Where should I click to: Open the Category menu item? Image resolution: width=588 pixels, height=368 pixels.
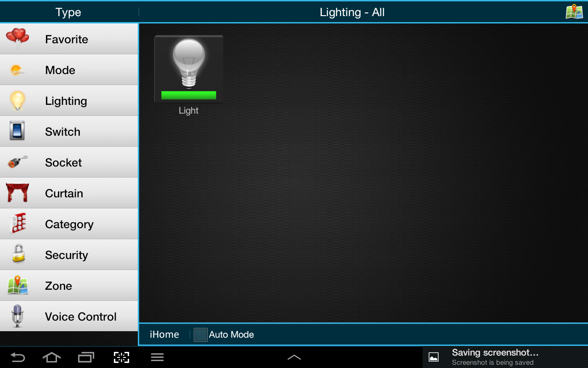pyautogui.click(x=69, y=224)
